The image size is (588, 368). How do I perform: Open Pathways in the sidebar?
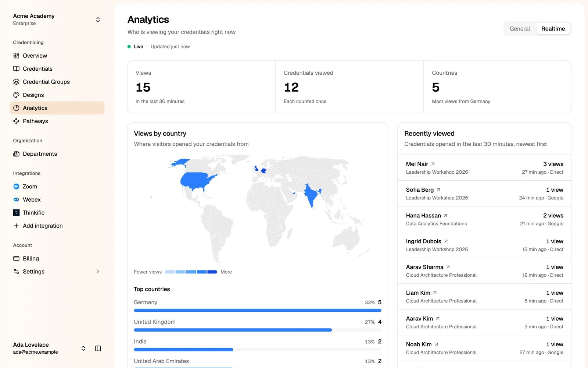[57, 121]
